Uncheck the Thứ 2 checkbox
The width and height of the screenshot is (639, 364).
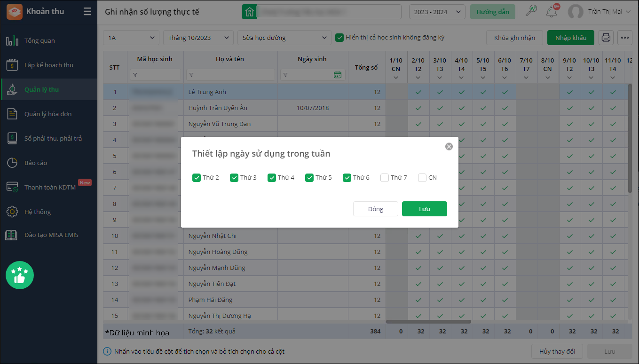[x=197, y=178]
